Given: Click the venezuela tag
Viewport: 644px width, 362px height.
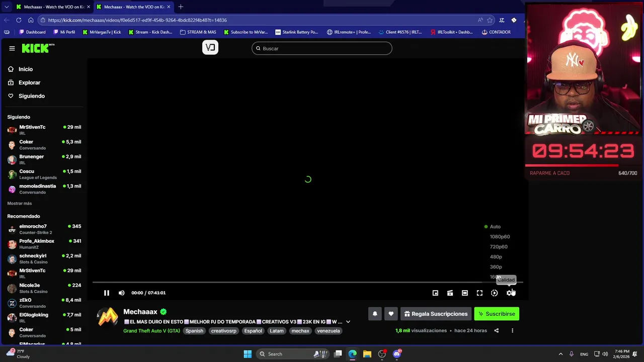Looking at the screenshot, I should [x=329, y=331].
